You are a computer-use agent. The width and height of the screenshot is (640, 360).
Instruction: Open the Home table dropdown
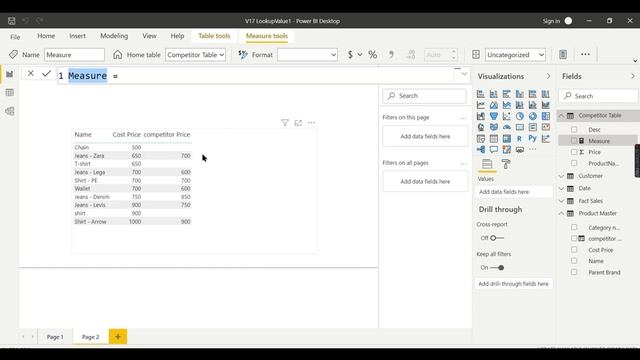(x=196, y=55)
